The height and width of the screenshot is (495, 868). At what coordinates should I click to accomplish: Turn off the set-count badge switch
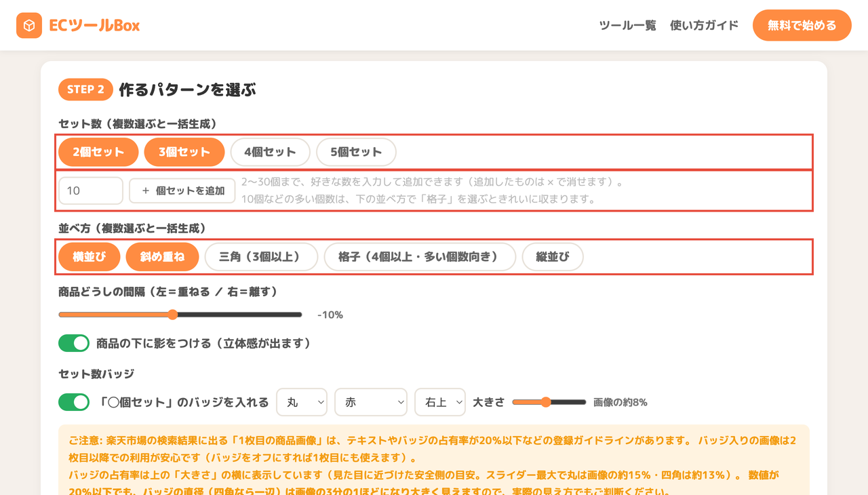(x=74, y=402)
